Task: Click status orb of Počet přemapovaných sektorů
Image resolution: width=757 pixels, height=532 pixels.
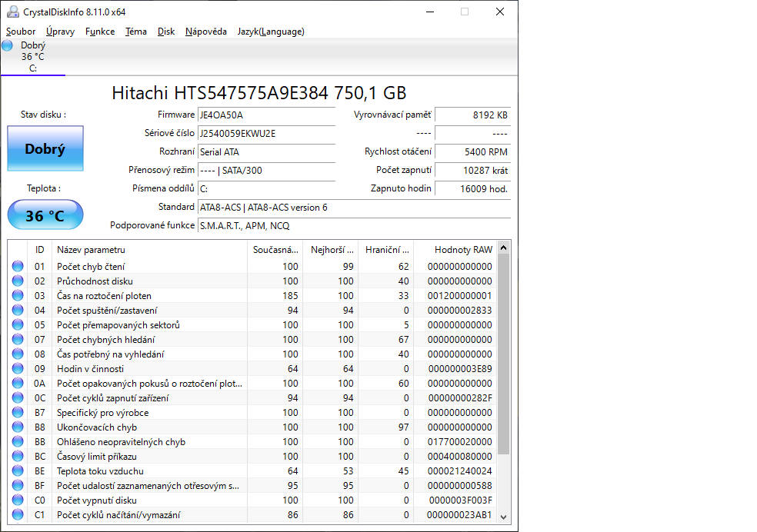Action: click(x=18, y=325)
